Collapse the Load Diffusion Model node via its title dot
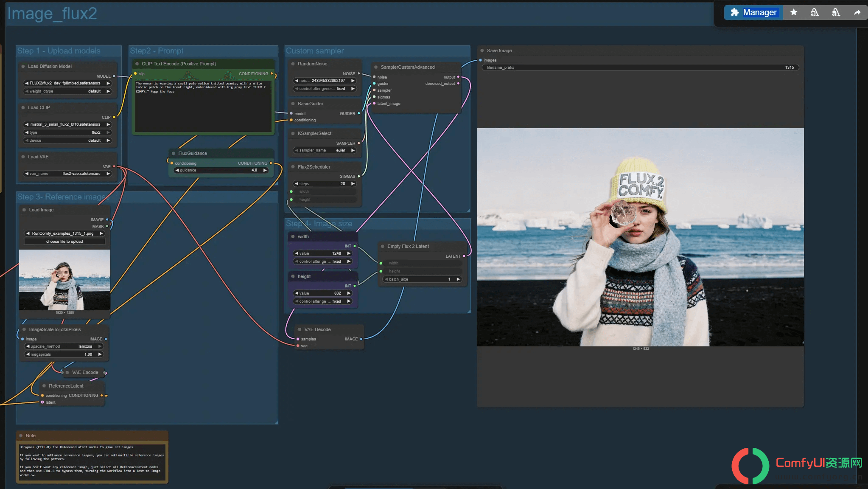The height and width of the screenshot is (489, 868). pos(23,66)
